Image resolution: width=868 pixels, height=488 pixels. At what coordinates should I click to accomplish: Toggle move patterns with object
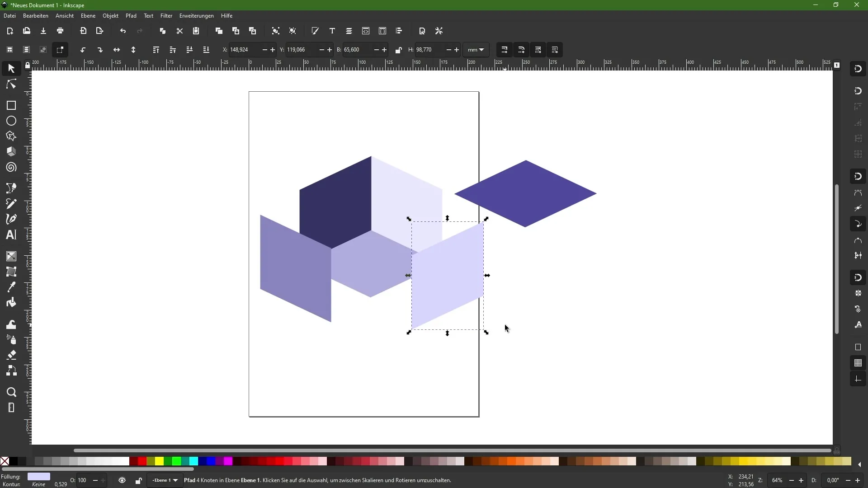pos(555,50)
